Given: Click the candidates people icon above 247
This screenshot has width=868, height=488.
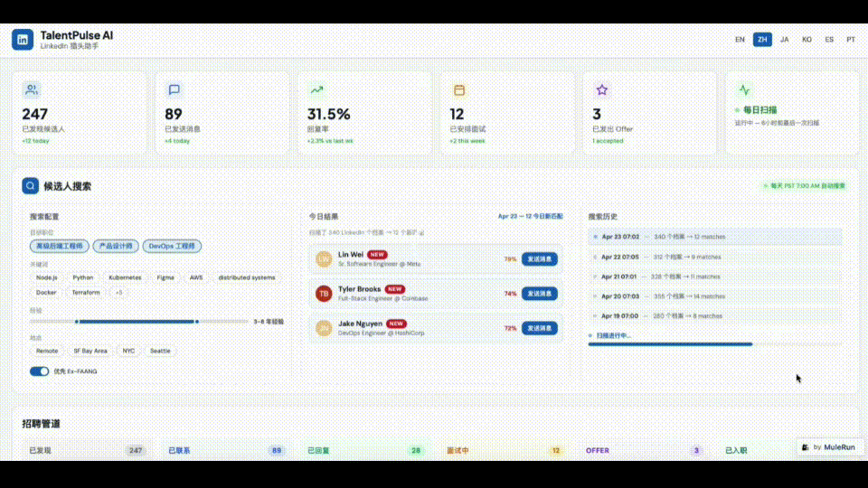Looking at the screenshot, I should 32,89.
